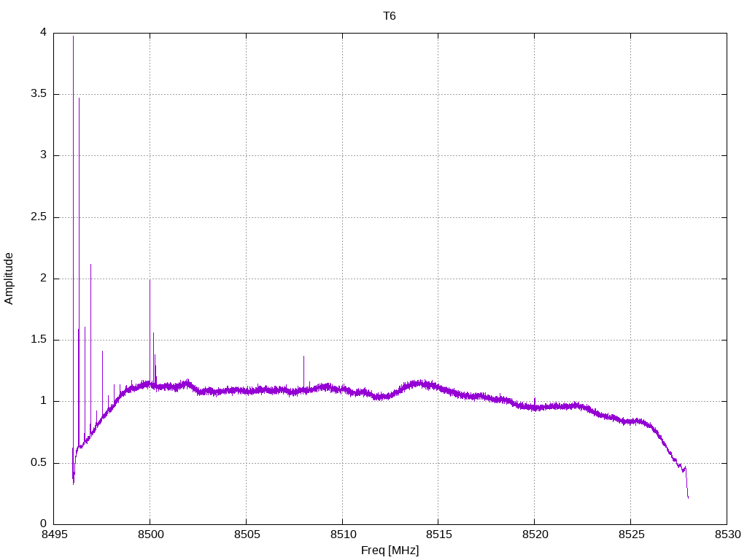The height and width of the screenshot is (560, 747).
Task: Click the 1.5 y-axis tick label
Action: tap(39, 340)
